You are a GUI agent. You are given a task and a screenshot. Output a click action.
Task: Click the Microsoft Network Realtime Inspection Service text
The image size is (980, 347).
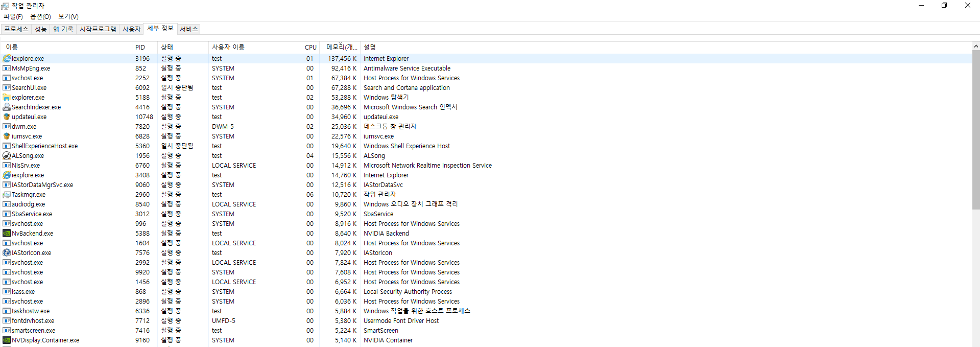427,166
